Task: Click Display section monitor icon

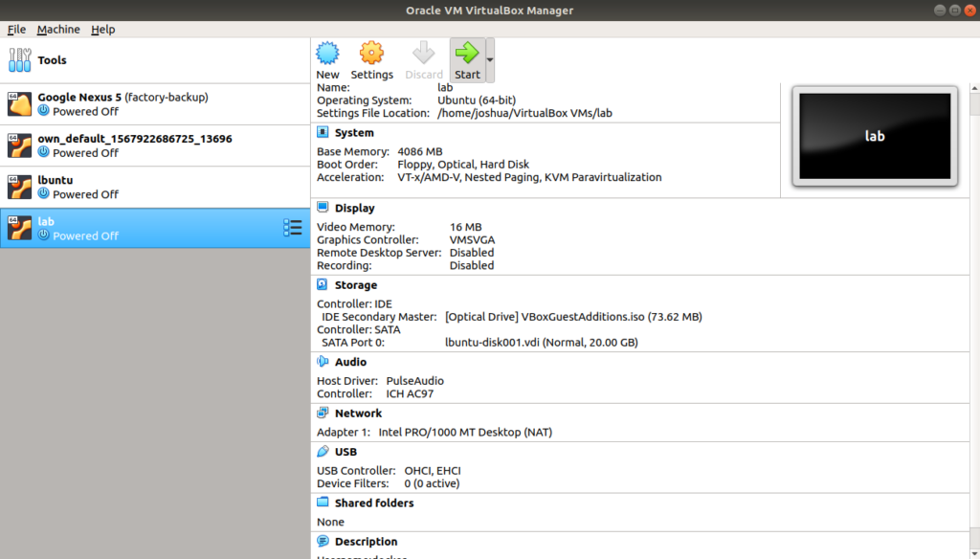Action: pos(323,207)
